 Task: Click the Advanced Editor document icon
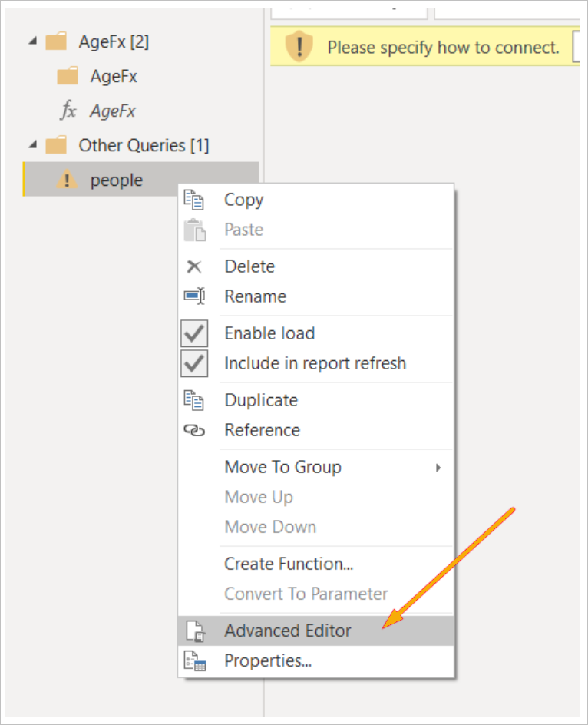tap(195, 631)
